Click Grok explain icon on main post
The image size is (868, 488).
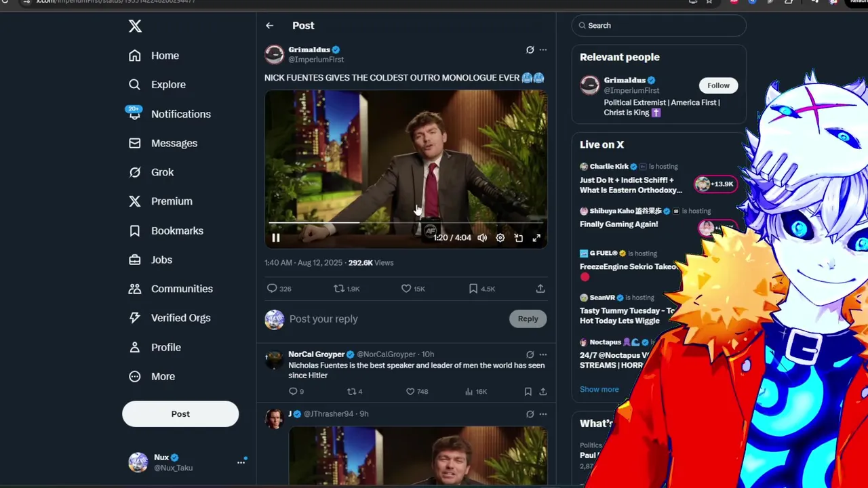pos(530,49)
